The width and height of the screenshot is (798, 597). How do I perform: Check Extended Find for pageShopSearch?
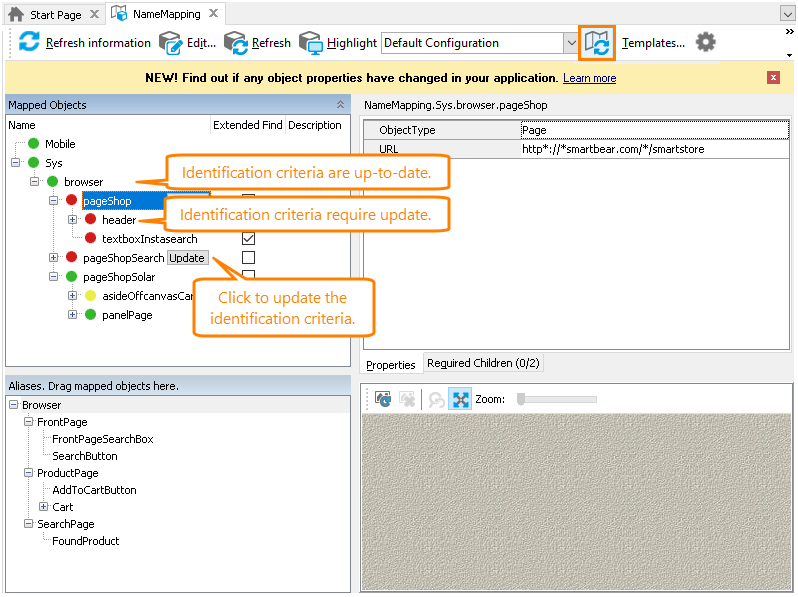point(248,258)
